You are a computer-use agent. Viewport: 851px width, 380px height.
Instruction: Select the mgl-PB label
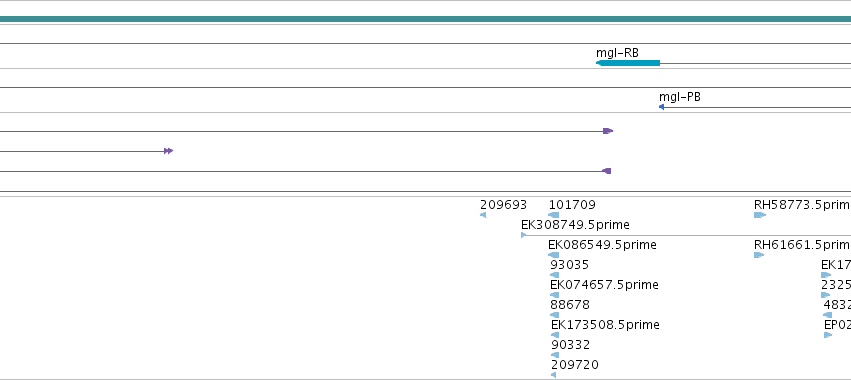679,97
